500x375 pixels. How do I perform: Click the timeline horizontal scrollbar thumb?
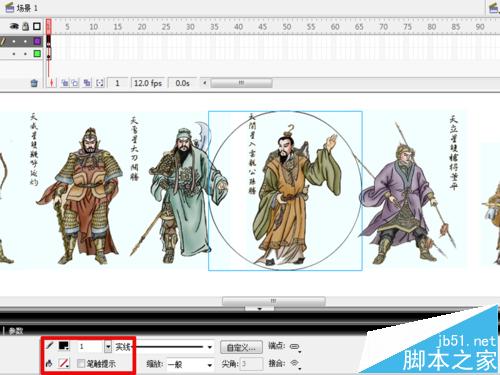click(241, 83)
